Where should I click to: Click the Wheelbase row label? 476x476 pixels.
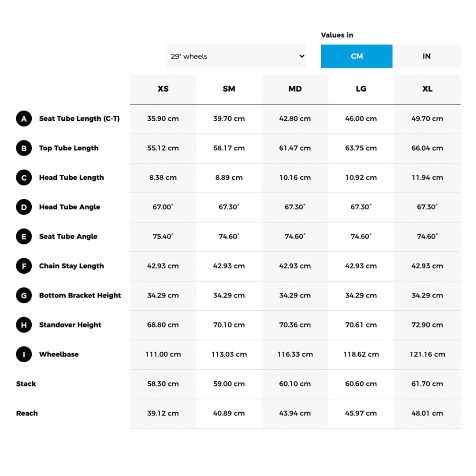pyautogui.click(x=59, y=354)
